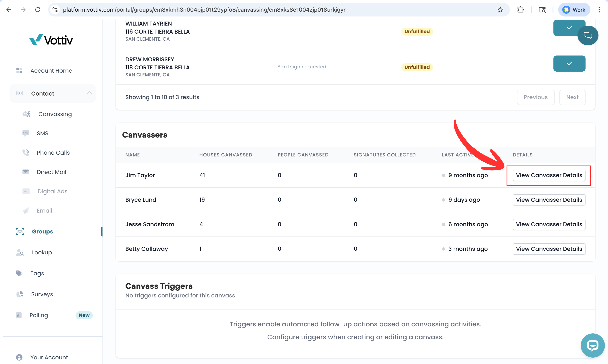The height and width of the screenshot is (364, 608).
Task: Open the browser extensions puzzle icon
Action: [521, 10]
